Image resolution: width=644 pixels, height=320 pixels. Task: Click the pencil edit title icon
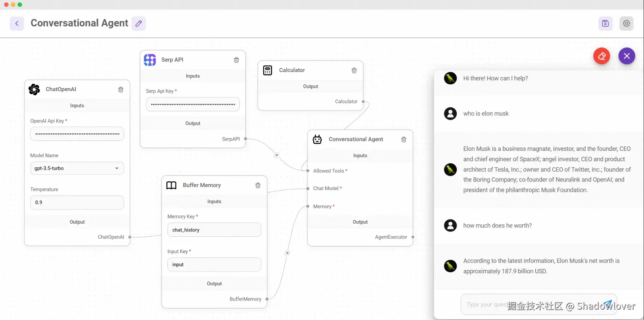pos(139,23)
